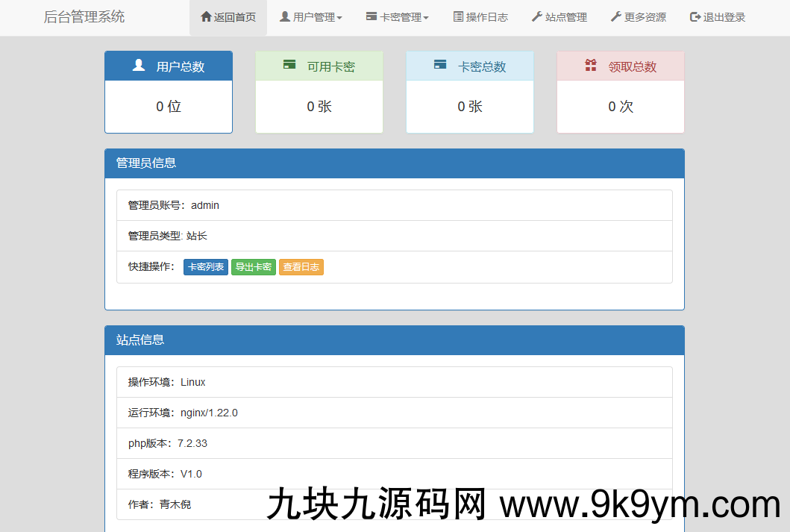Click the card icon on the 可用卡密 card
The width and height of the screenshot is (790, 532).
click(x=289, y=65)
